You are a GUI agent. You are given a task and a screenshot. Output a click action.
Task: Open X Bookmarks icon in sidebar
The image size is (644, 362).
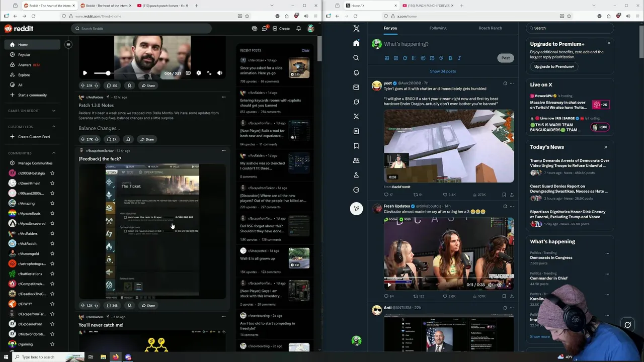click(356, 146)
